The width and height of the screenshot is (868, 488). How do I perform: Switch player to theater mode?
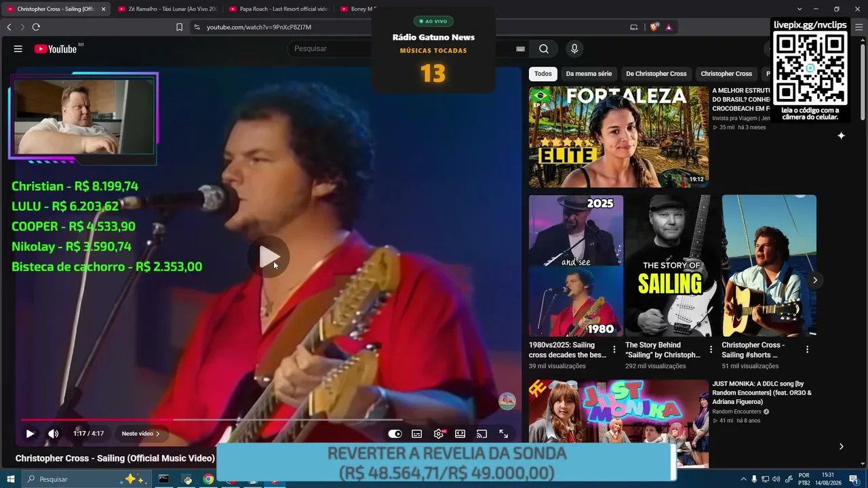[x=460, y=434]
